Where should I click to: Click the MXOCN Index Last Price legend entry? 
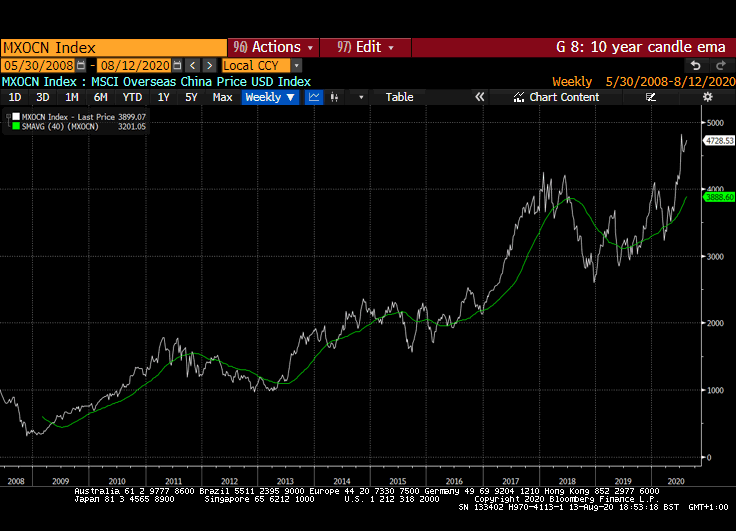coord(84,117)
